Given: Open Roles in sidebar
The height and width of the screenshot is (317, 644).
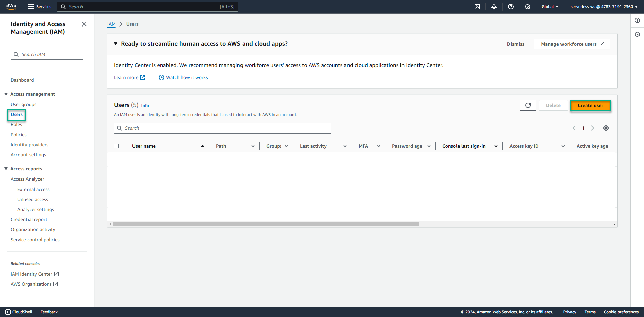Looking at the screenshot, I should 16,124.
